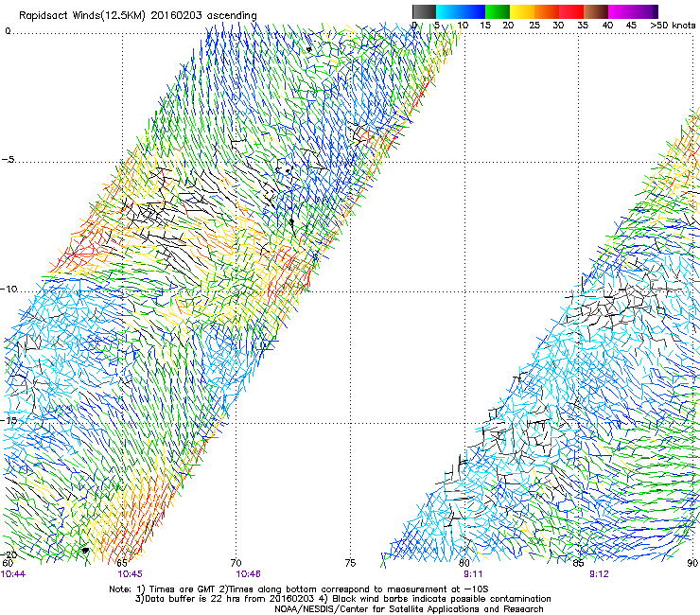Click the '85' longitude axis label

tap(578, 563)
